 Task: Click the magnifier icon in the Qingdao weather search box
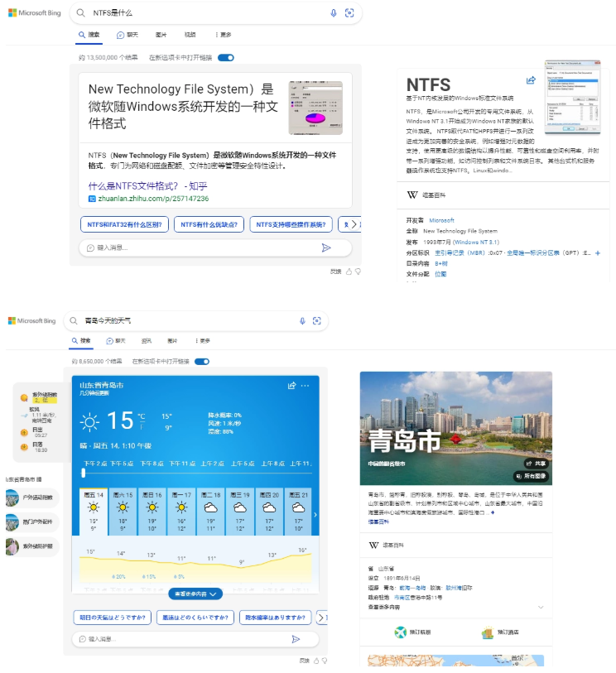74,320
